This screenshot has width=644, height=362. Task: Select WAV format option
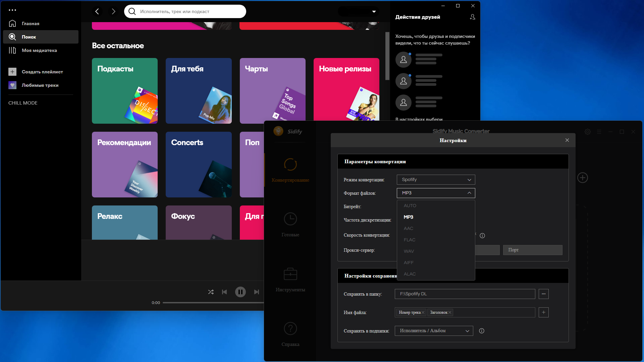(436, 251)
